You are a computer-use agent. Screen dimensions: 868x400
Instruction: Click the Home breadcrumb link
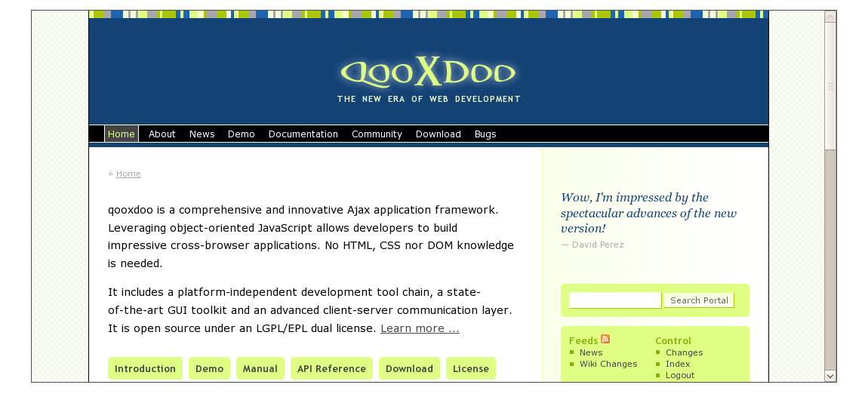click(128, 174)
